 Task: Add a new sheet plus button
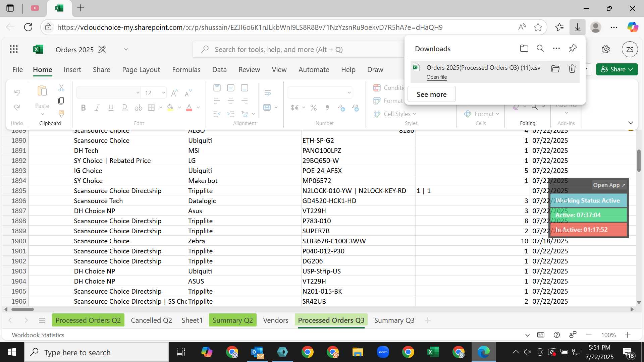click(x=428, y=320)
